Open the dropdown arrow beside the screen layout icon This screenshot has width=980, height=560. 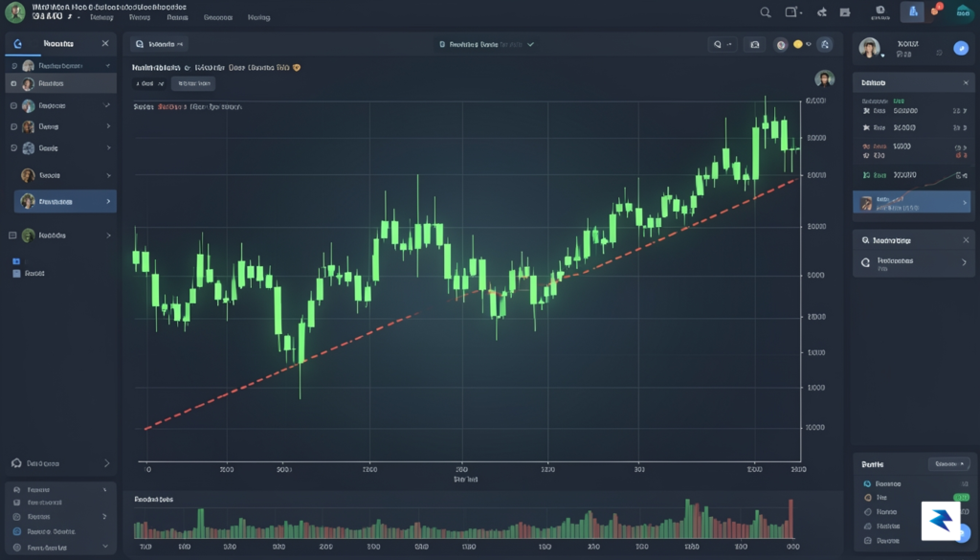[x=801, y=12]
